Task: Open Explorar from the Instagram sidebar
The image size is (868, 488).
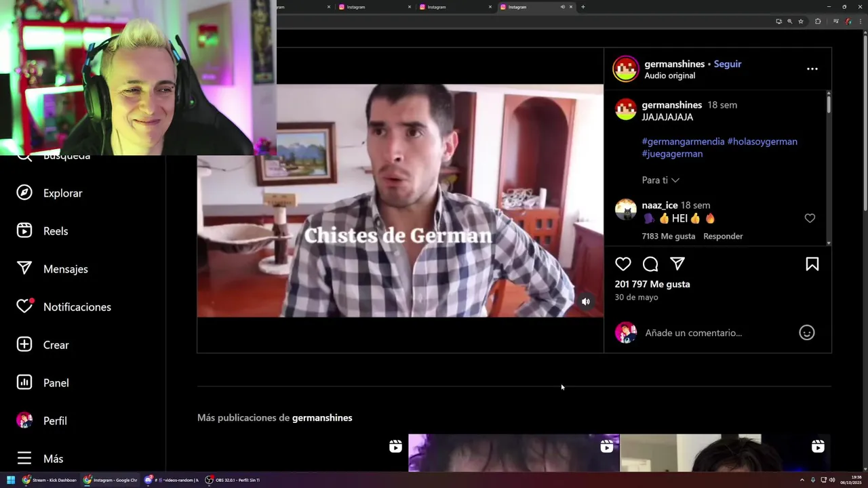Action: (49, 193)
